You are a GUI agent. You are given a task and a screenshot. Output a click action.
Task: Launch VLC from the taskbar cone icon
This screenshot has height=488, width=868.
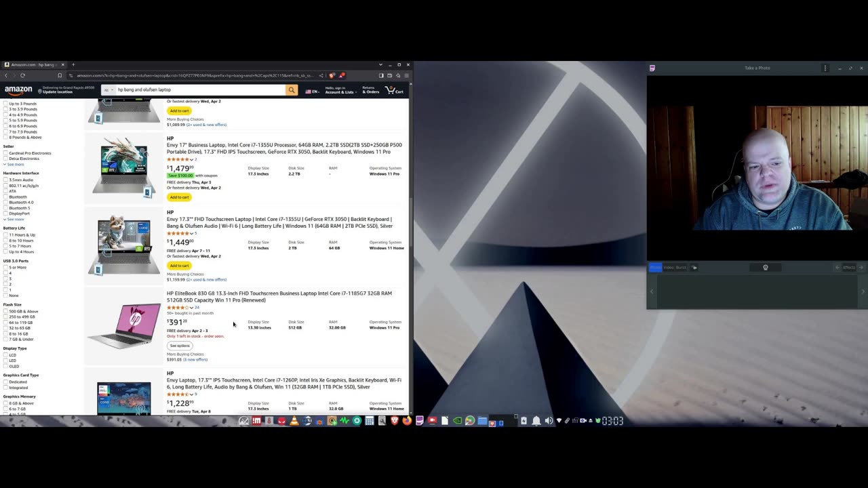click(x=294, y=421)
